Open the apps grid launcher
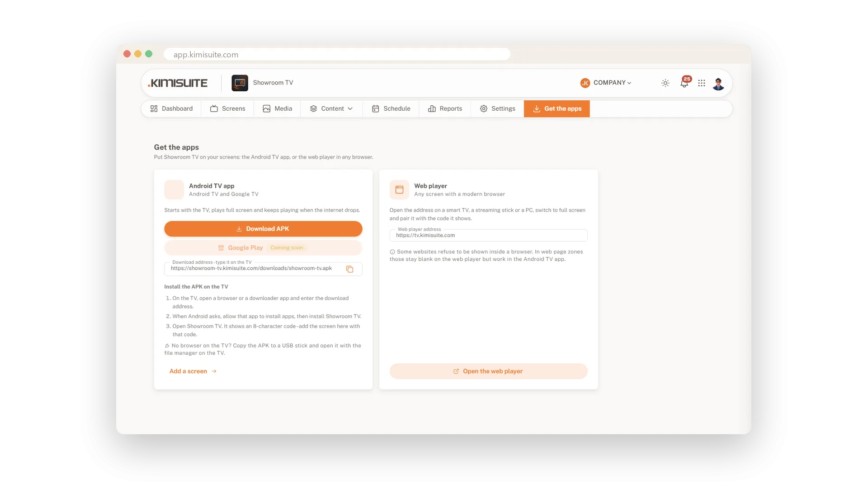Viewport: 868px width, 488px height. pyautogui.click(x=701, y=83)
